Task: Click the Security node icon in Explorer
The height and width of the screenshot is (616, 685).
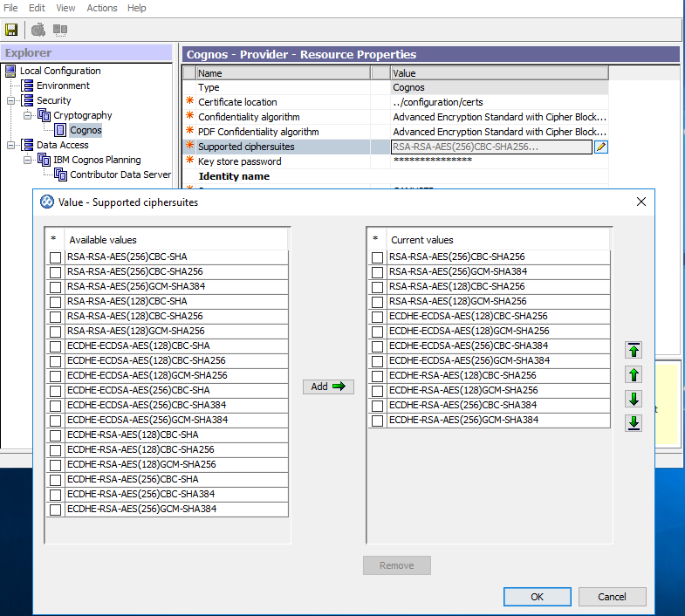Action: [27, 100]
